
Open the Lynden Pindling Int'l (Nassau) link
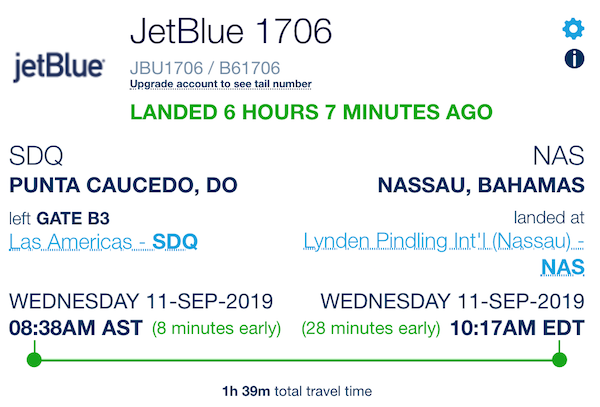pyautogui.click(x=443, y=241)
